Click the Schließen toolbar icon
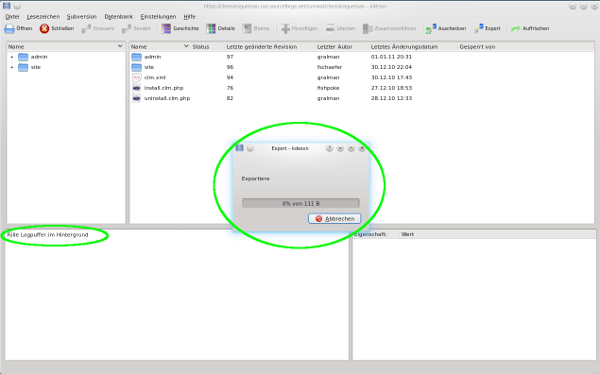The image size is (600, 374). coord(44,29)
